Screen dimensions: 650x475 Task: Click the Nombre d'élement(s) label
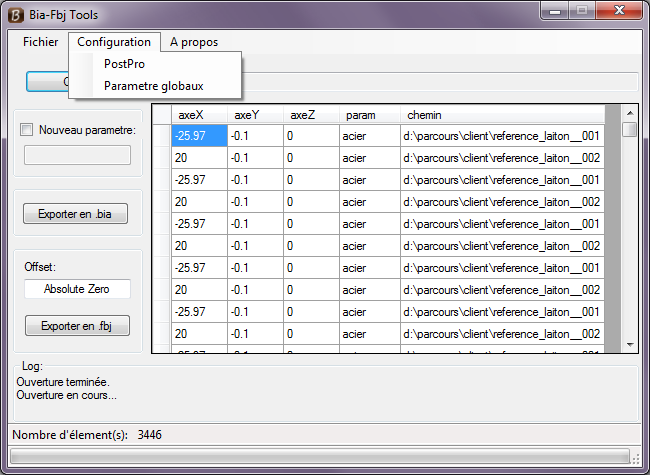(x=70, y=435)
